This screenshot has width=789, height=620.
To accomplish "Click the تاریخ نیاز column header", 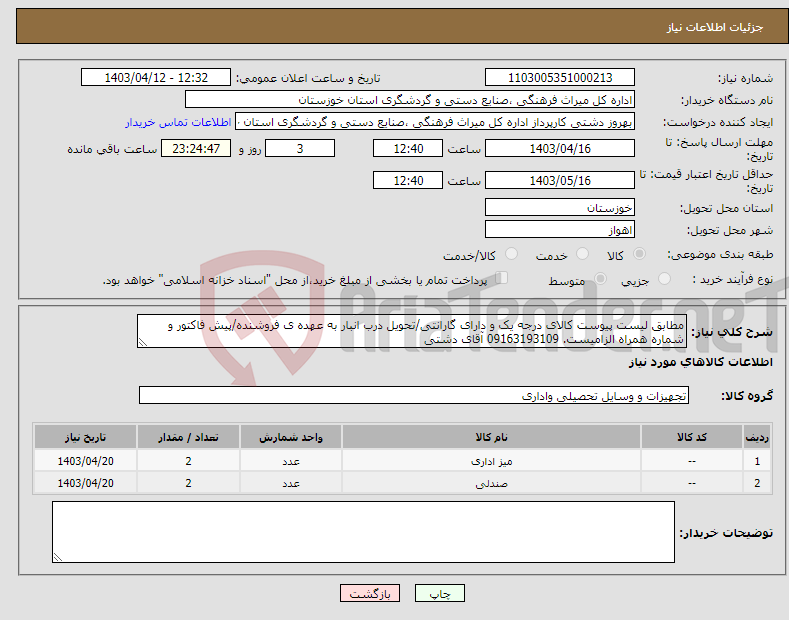I will [86, 437].
